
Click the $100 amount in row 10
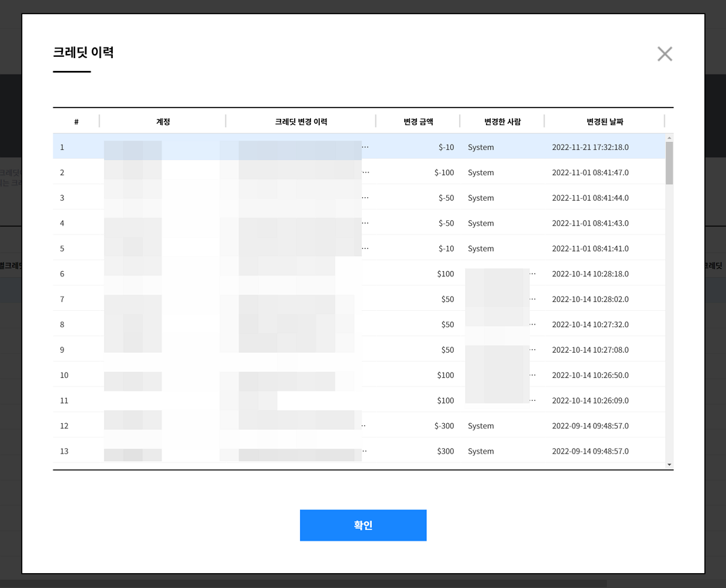tap(445, 375)
